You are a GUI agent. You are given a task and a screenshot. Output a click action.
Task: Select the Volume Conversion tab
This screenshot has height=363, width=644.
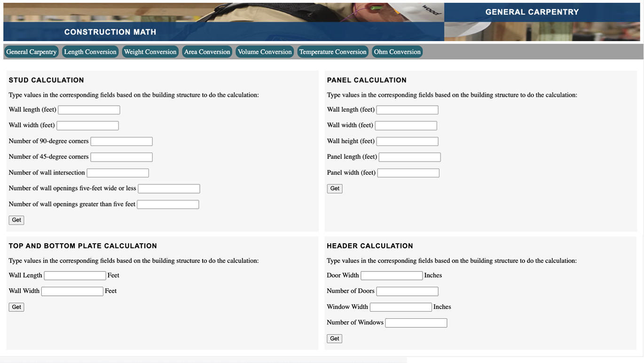pyautogui.click(x=265, y=52)
